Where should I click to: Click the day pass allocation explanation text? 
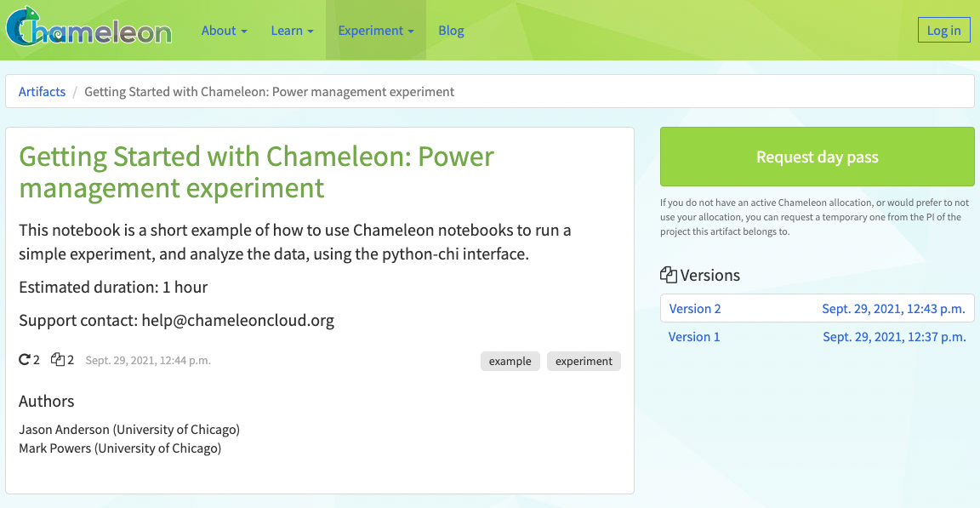[x=814, y=217]
